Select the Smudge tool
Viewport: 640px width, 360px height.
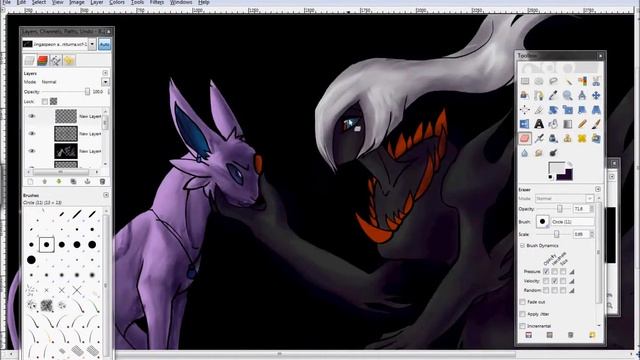[x=539, y=153]
